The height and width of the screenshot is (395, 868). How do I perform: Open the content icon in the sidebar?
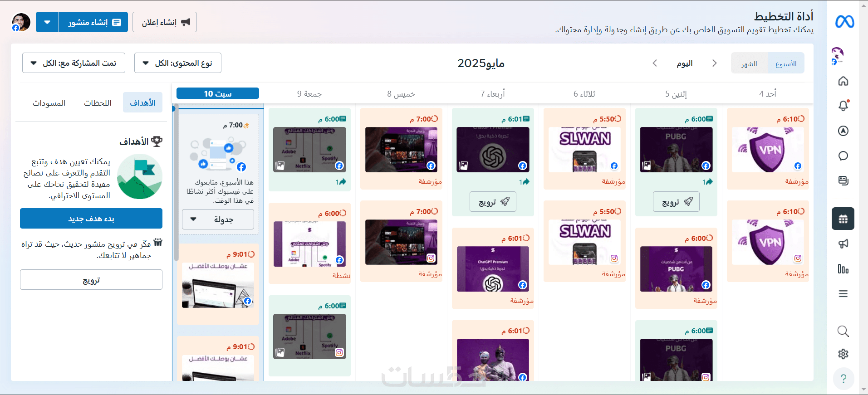tap(843, 181)
